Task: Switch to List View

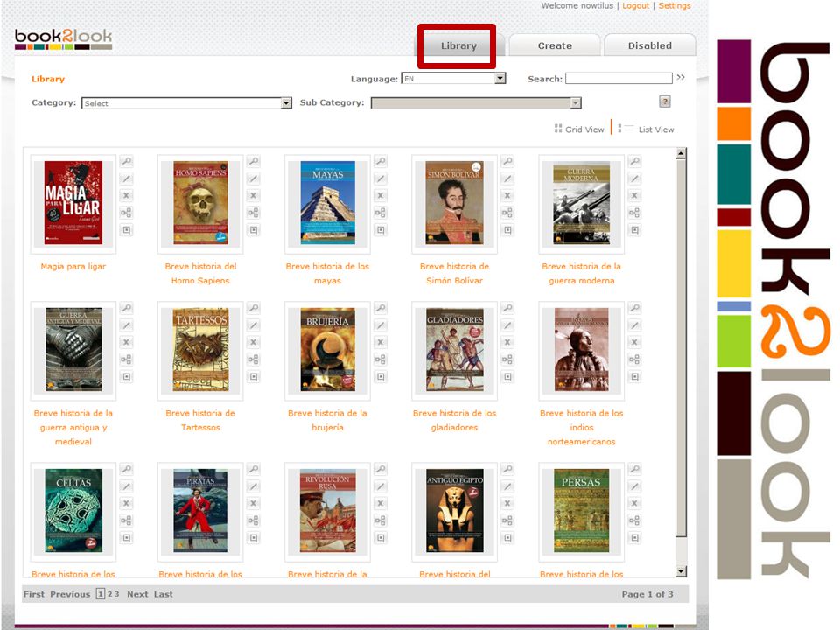Action: pyautogui.click(x=646, y=129)
